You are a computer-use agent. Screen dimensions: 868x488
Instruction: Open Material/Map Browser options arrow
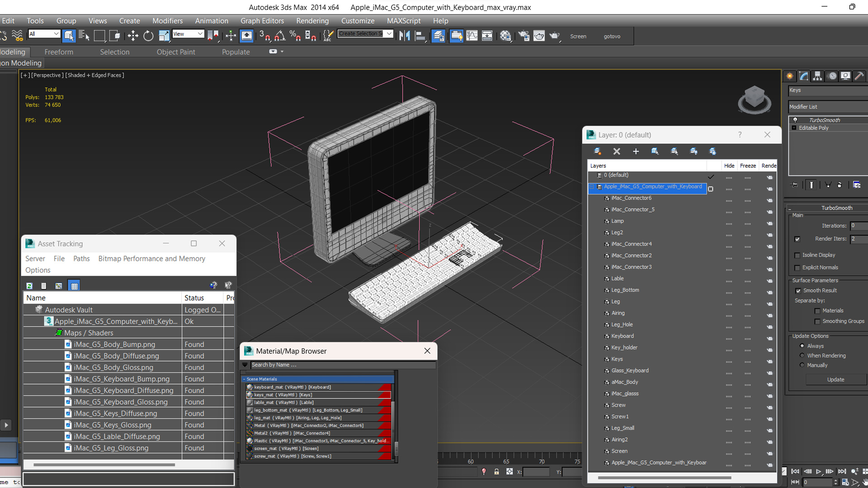[245, 365]
